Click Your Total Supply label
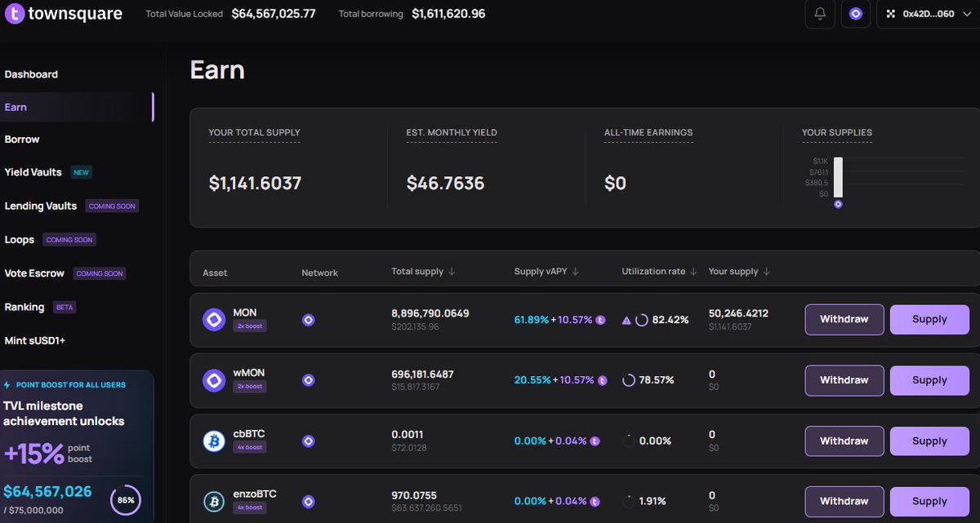The height and width of the screenshot is (523, 980). tap(254, 132)
